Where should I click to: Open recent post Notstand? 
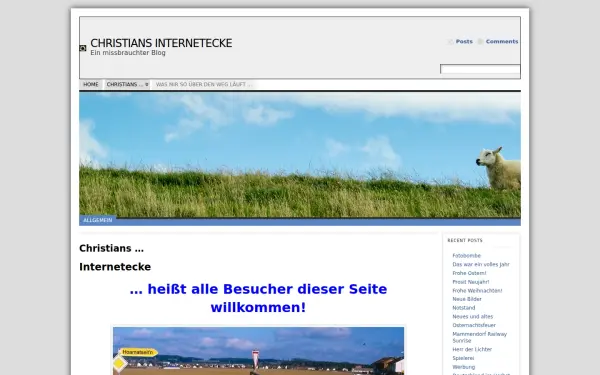pyautogui.click(x=464, y=308)
